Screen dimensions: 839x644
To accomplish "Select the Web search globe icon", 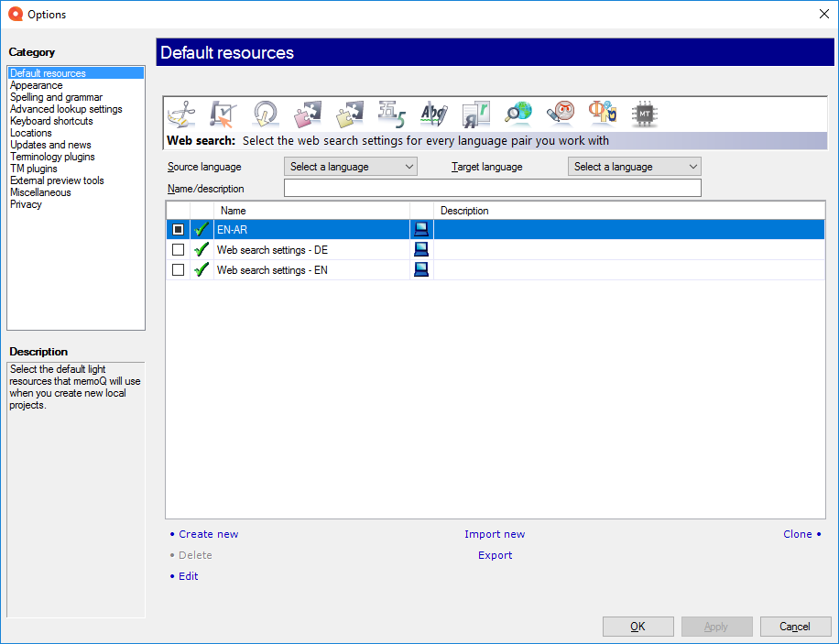I will 518,114.
